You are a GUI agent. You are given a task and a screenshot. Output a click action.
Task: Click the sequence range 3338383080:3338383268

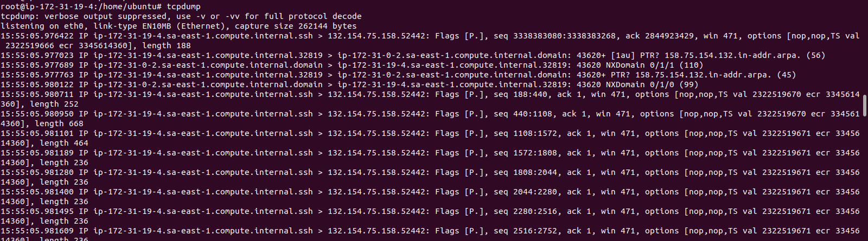click(x=565, y=36)
